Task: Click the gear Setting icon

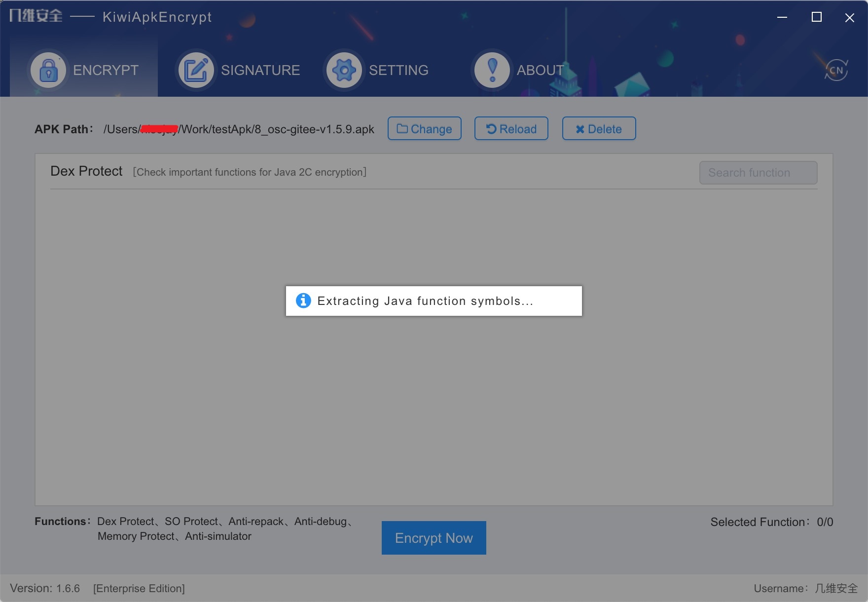Action: click(344, 70)
